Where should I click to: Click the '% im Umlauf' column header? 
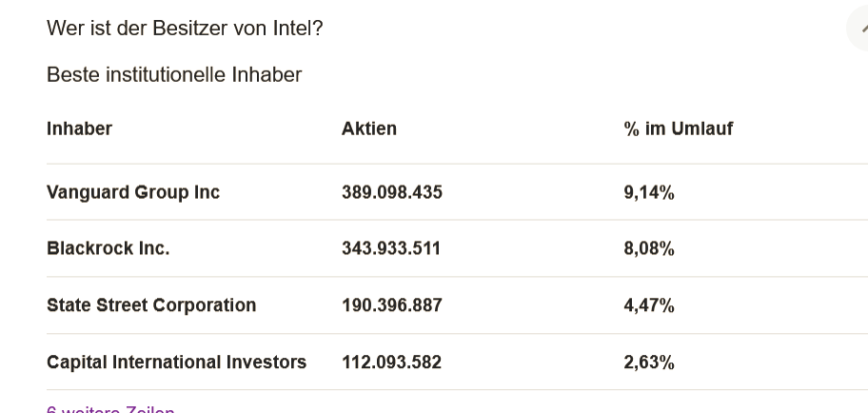coord(679,128)
